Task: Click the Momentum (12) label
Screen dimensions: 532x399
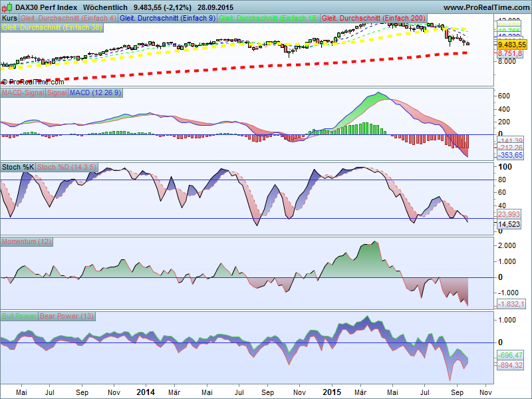Action: [27, 241]
